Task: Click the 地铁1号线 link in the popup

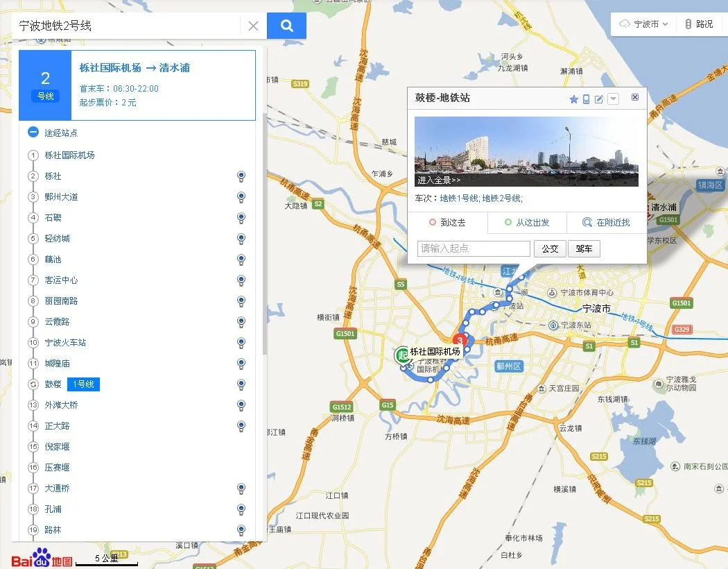Action: (458, 198)
